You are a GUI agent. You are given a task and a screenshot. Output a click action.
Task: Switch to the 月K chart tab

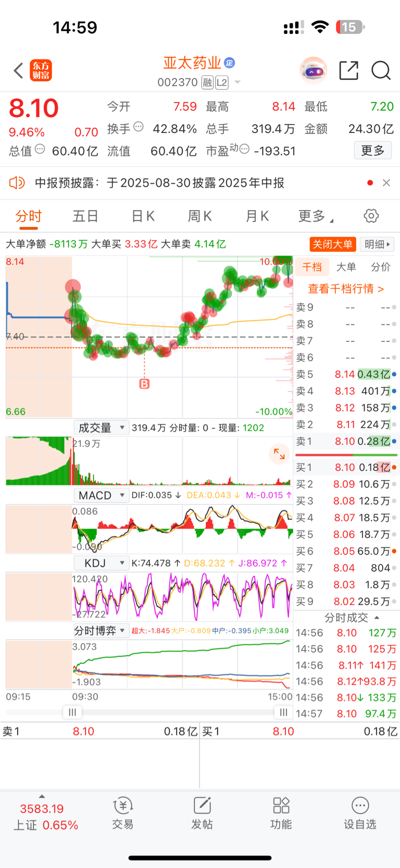pos(257,216)
